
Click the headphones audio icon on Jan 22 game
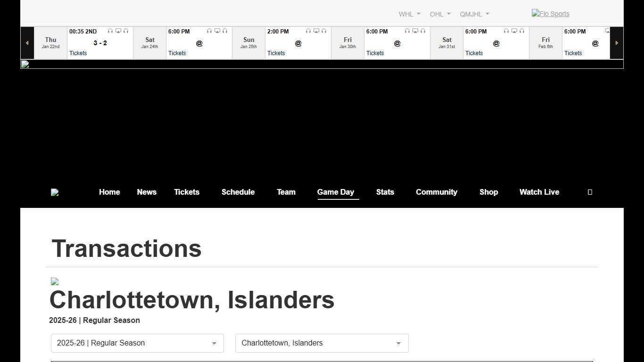(110, 31)
